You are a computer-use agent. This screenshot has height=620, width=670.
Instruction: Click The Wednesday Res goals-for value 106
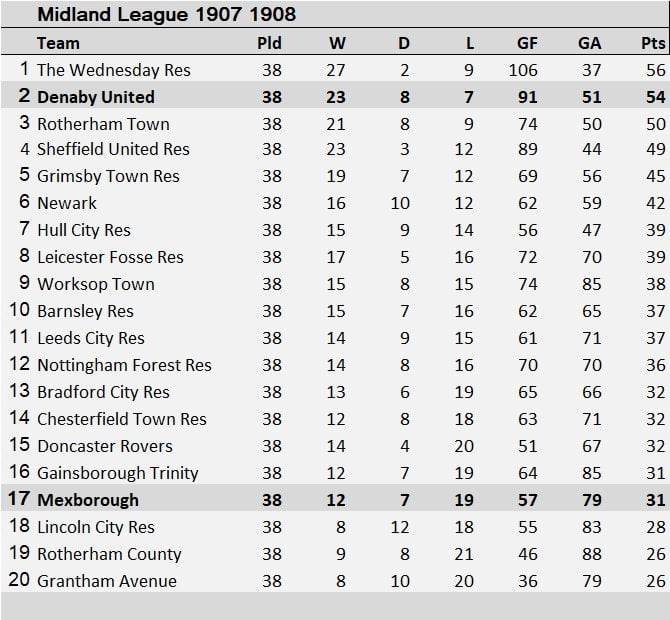522,70
